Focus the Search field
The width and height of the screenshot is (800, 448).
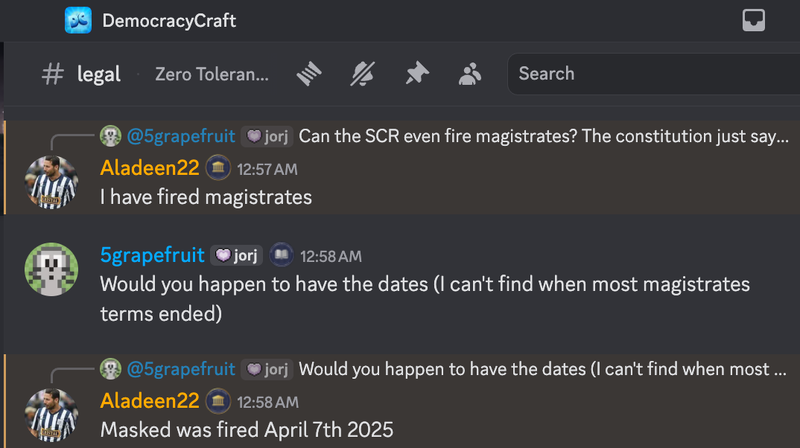654,74
